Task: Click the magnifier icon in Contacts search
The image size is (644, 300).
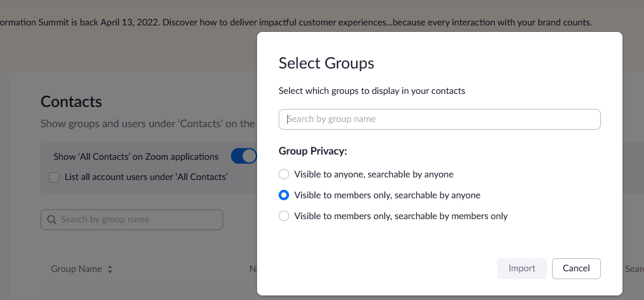Action: click(x=52, y=220)
